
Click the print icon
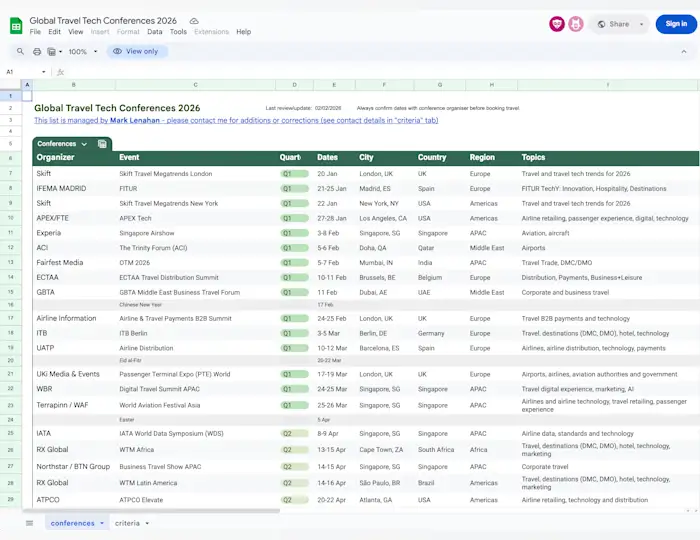click(37, 51)
